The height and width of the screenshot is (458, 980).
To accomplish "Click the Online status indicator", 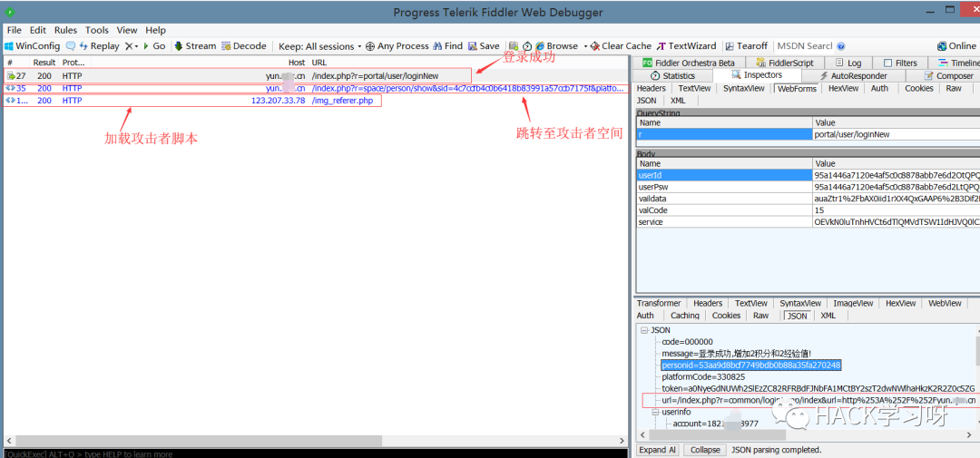I will (956, 46).
